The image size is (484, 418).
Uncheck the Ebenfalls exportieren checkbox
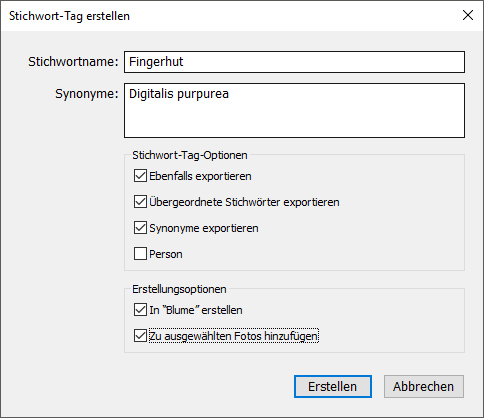pos(140,176)
